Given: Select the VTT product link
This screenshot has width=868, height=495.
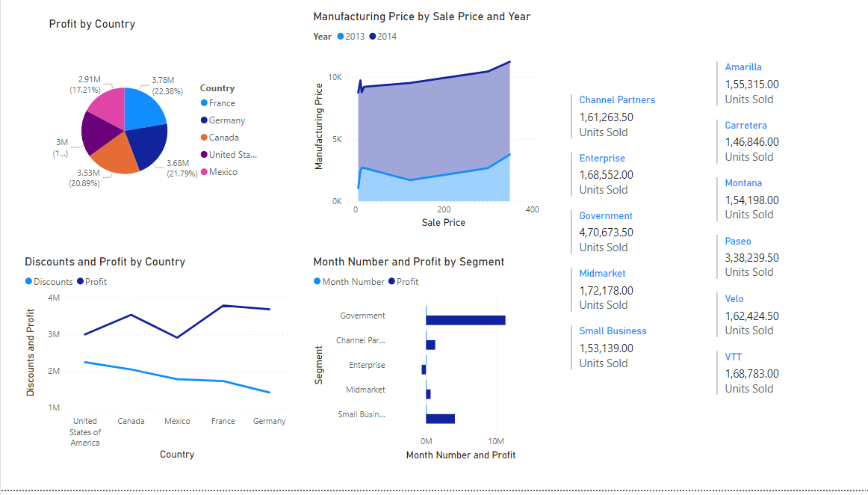Looking at the screenshot, I should 731,357.
